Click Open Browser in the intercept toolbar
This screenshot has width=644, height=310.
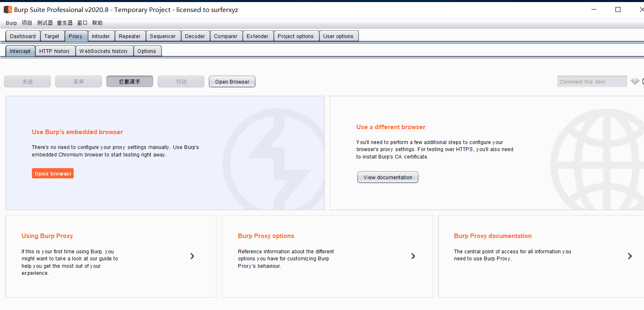[x=232, y=82]
